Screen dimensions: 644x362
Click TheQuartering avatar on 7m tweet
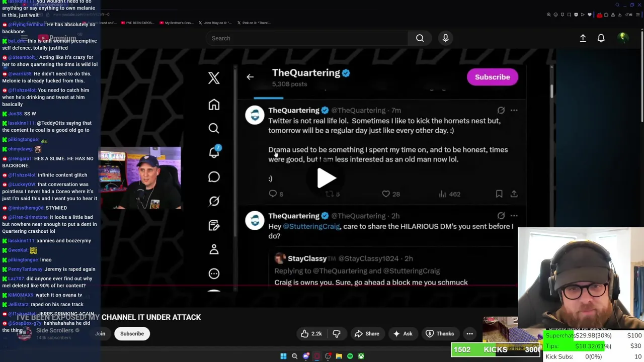click(255, 115)
